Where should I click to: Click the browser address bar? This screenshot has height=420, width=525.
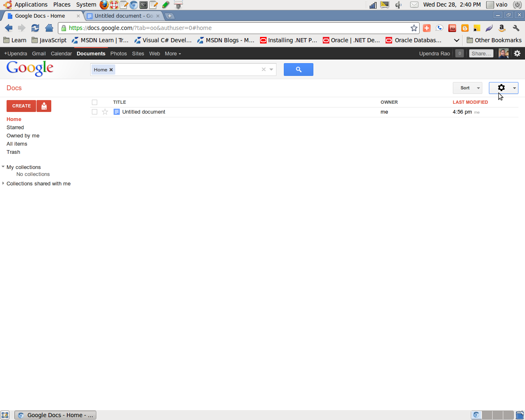pyautogui.click(x=238, y=28)
